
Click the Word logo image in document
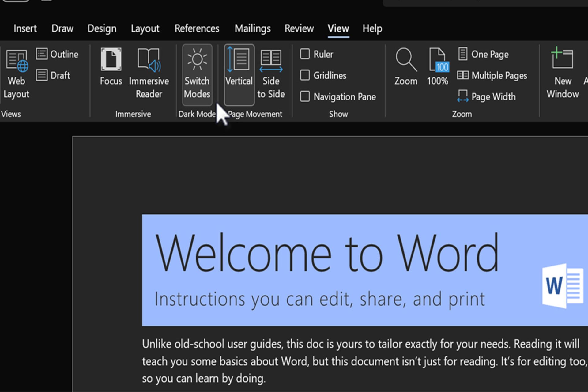click(x=563, y=285)
